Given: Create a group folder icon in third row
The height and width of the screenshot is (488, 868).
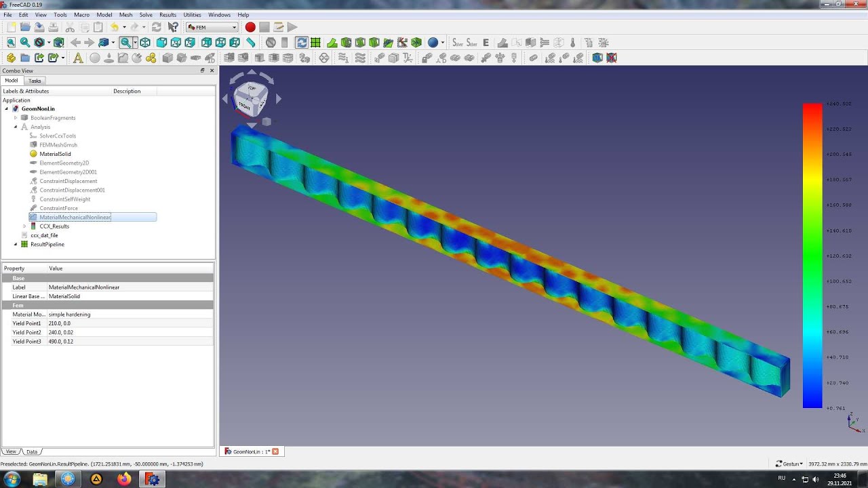Looking at the screenshot, I should coord(25,58).
